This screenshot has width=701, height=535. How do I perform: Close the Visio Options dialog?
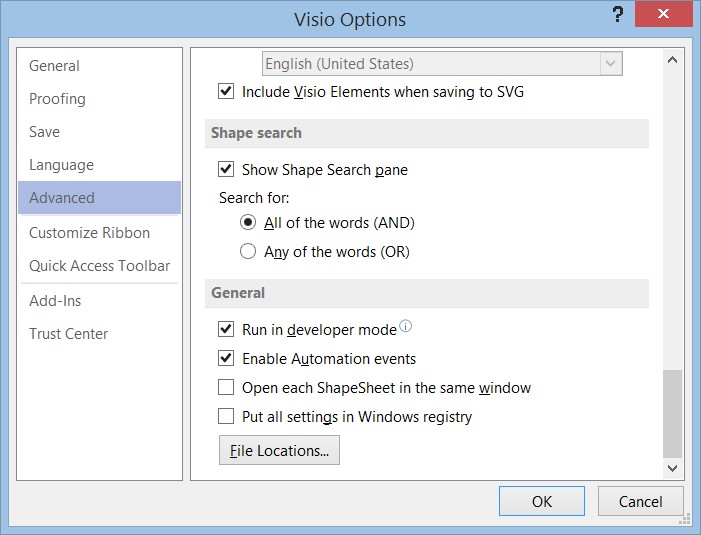tap(663, 14)
